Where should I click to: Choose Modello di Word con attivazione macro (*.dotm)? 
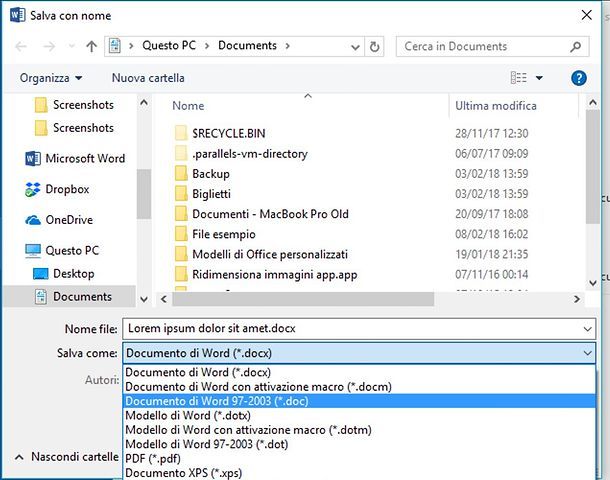pyautogui.click(x=359, y=430)
